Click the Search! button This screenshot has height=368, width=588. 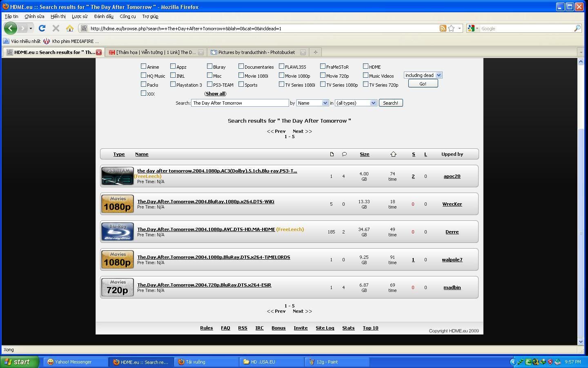click(x=391, y=103)
